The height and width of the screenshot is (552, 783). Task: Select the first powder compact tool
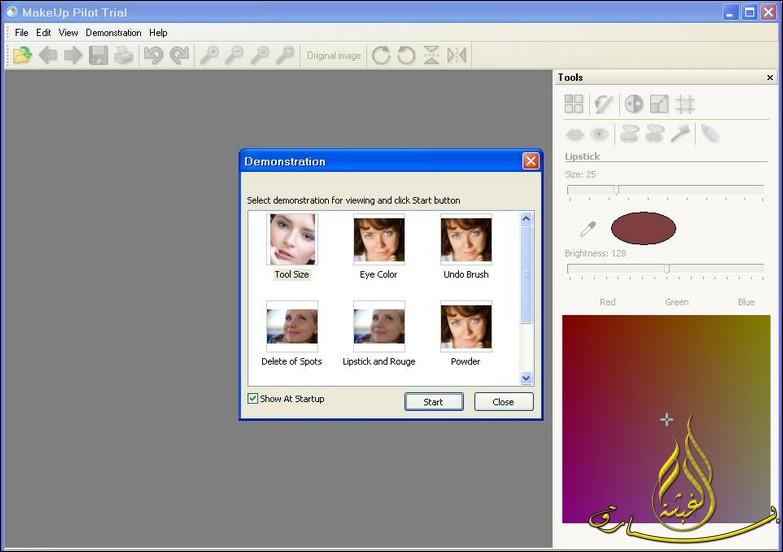pyautogui.click(x=630, y=134)
